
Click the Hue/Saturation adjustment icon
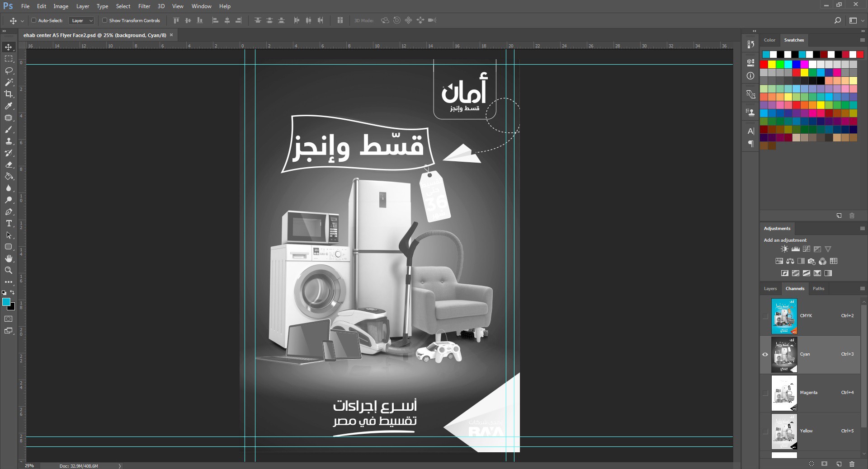coord(779,261)
